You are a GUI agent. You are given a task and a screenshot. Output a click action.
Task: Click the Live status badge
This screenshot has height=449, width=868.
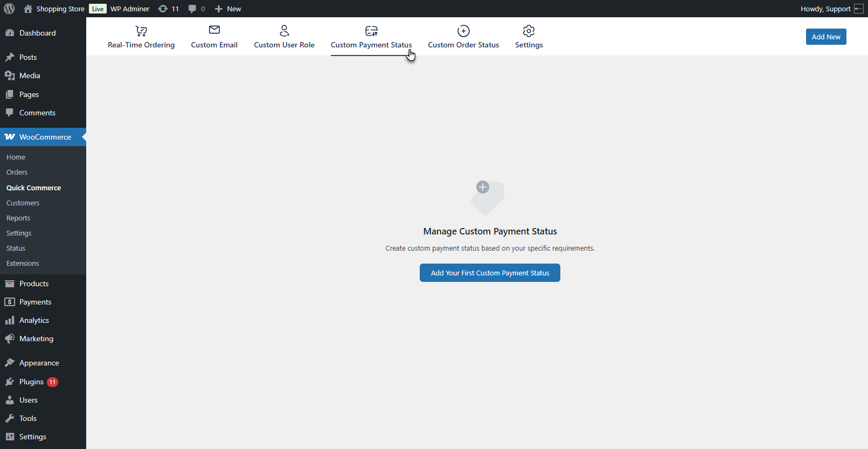tap(98, 9)
